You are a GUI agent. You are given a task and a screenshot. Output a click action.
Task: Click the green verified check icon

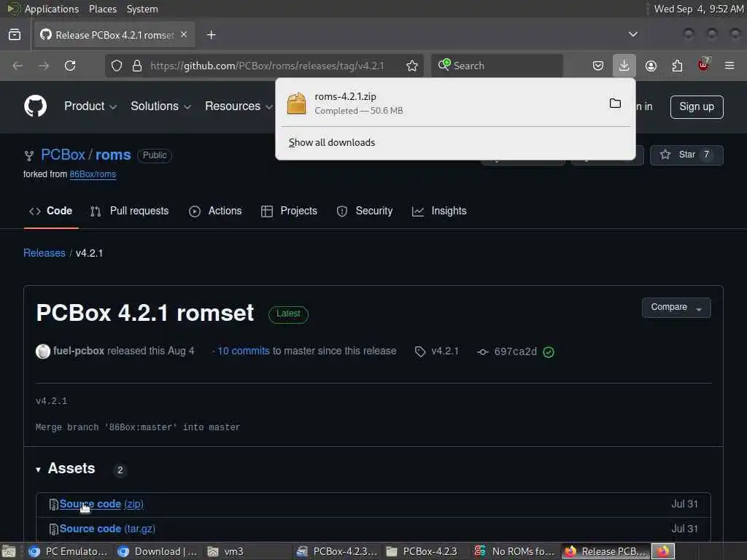pos(549,352)
